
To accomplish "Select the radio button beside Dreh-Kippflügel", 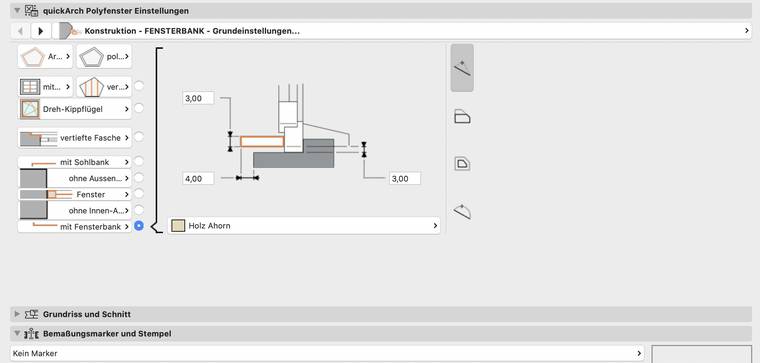I will tap(139, 108).
